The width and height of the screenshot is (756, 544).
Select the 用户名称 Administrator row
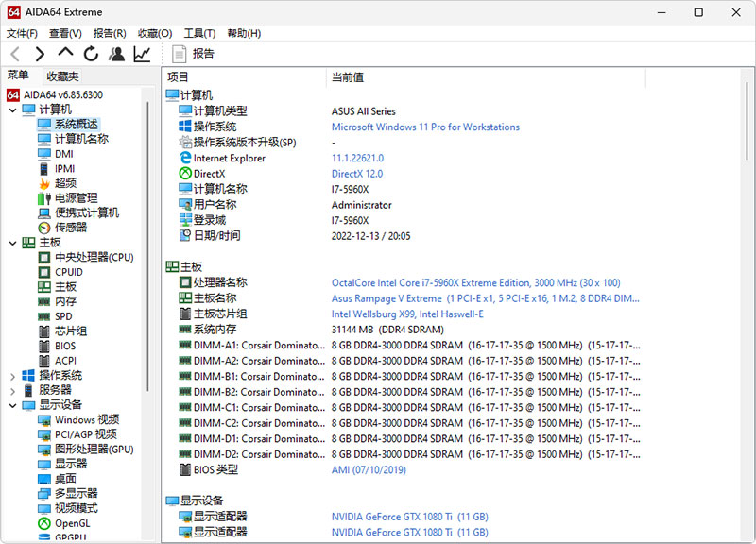(x=285, y=205)
